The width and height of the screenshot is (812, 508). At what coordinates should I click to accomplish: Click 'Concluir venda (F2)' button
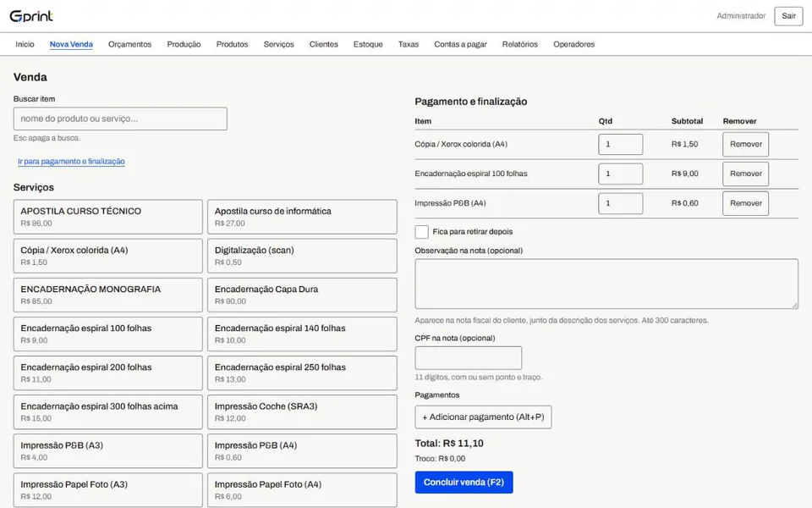click(464, 482)
